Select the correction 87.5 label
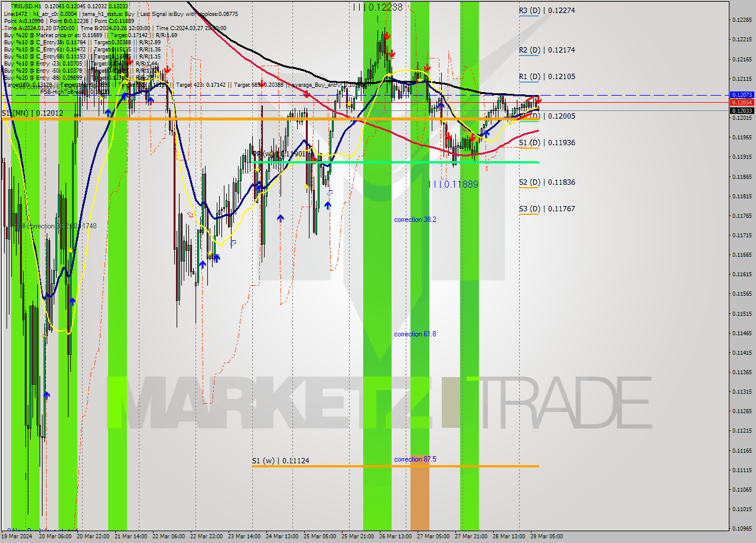Viewport: 756px width, 543px height. (x=415, y=459)
